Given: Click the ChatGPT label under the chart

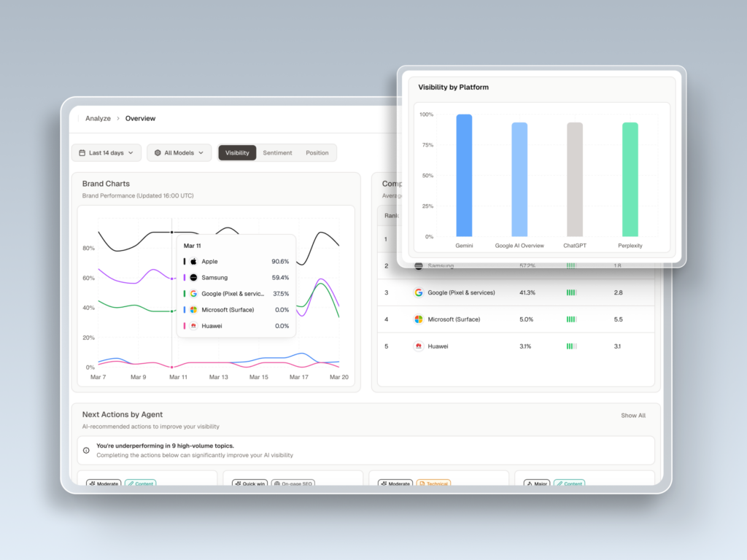Looking at the screenshot, I should [x=575, y=246].
